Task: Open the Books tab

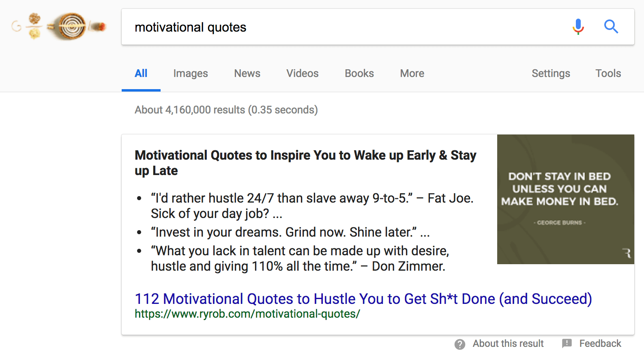Action: coord(359,73)
